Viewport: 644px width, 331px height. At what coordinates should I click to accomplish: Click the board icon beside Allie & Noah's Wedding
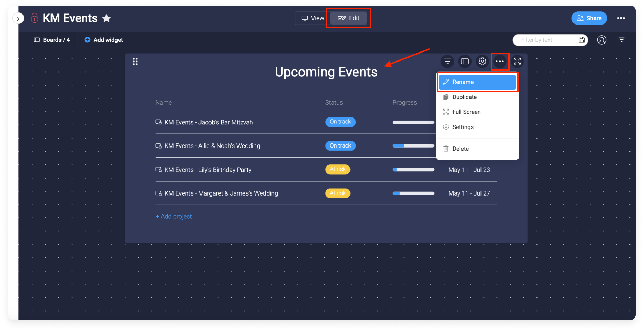[x=158, y=146]
